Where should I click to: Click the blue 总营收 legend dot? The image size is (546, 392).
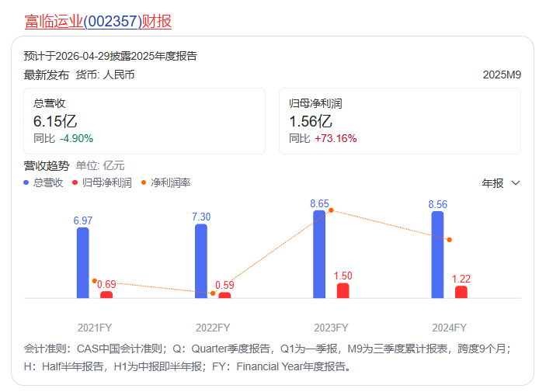pyautogui.click(x=26, y=182)
